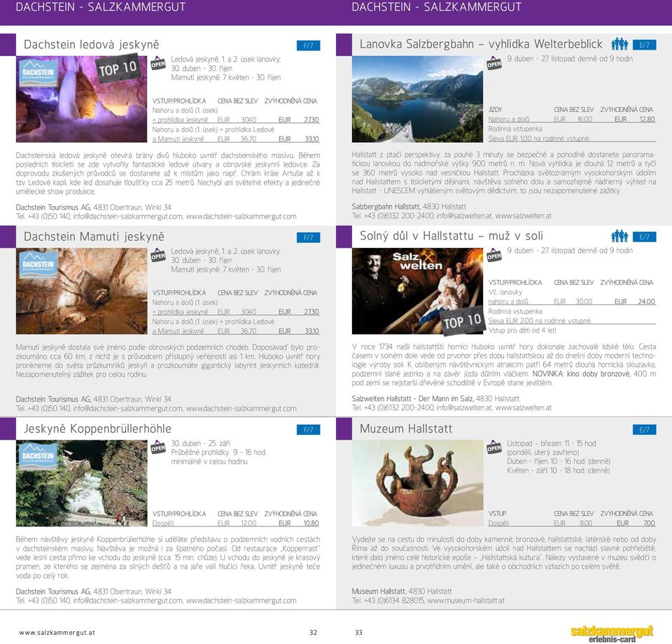Click the Dachstein logo on the ice cave photo
The height and width of the screenshot is (644, 672).
[38, 74]
